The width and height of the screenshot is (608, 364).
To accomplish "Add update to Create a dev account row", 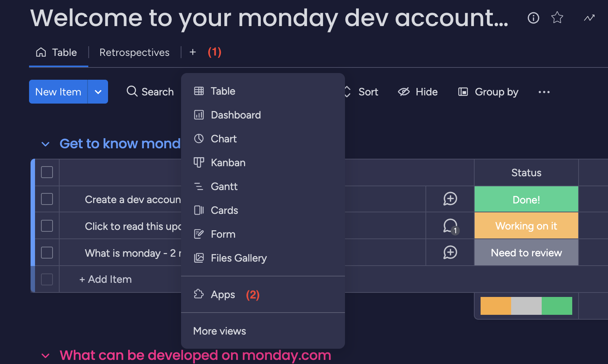I will click(x=450, y=199).
